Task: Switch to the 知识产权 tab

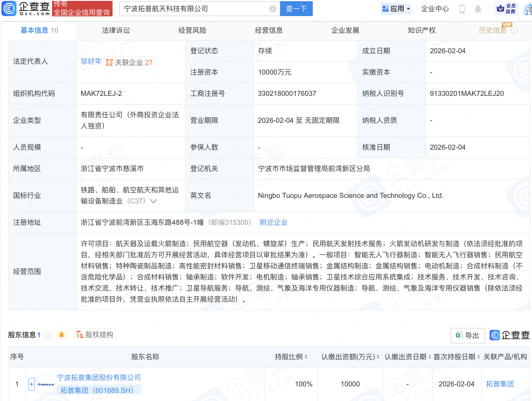Action: [x=422, y=30]
